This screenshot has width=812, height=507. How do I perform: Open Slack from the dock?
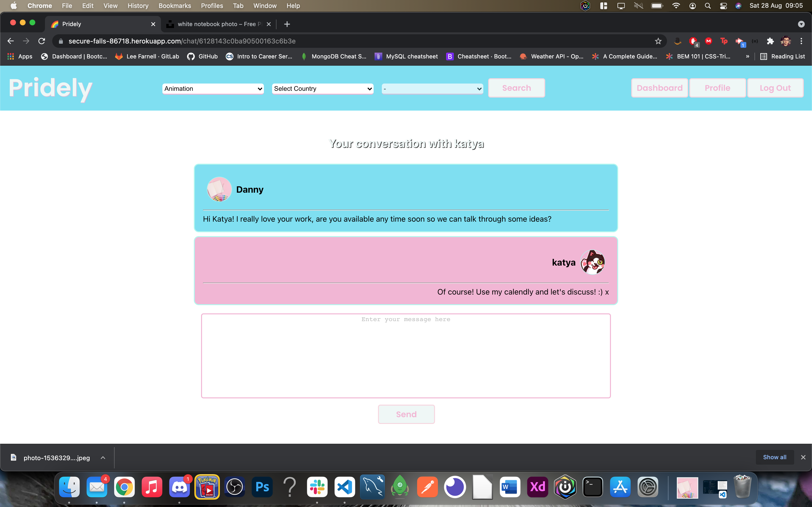[x=317, y=487]
